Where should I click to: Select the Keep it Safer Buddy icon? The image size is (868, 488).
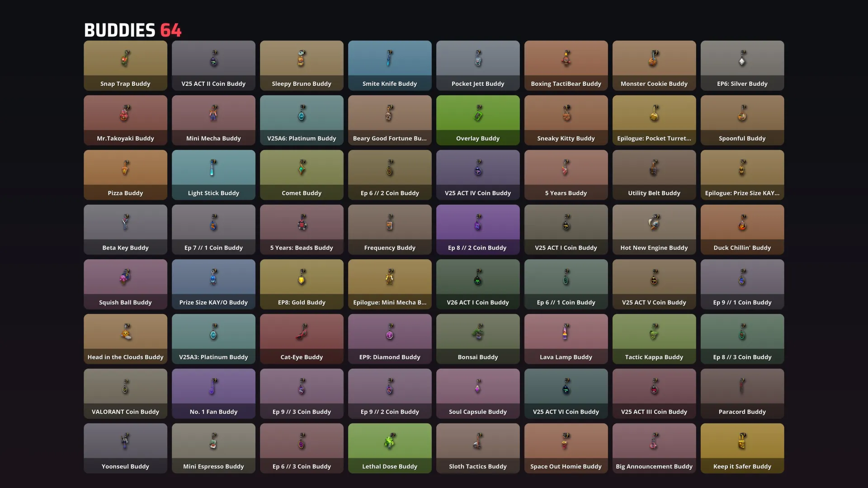tap(742, 441)
